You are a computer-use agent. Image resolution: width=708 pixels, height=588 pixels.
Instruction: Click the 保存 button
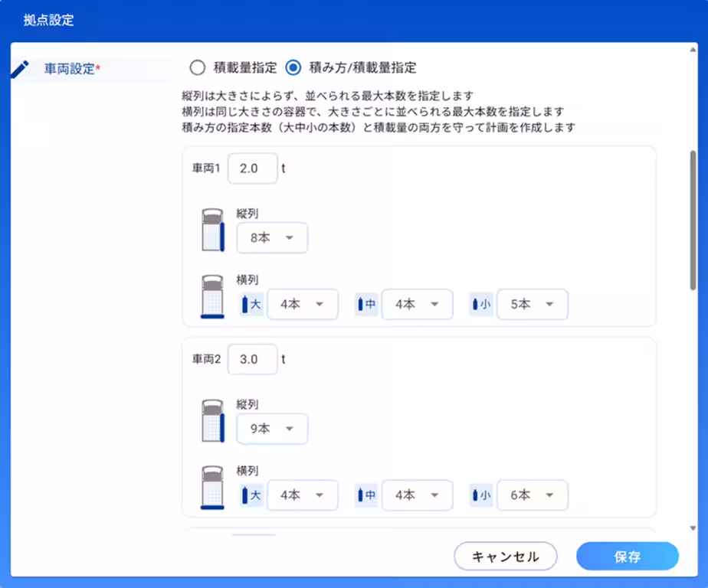click(628, 557)
